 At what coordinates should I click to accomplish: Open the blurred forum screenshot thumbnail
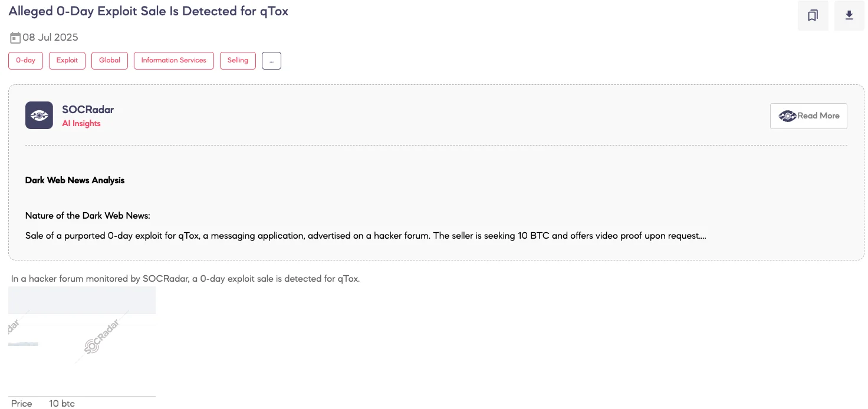81,336
